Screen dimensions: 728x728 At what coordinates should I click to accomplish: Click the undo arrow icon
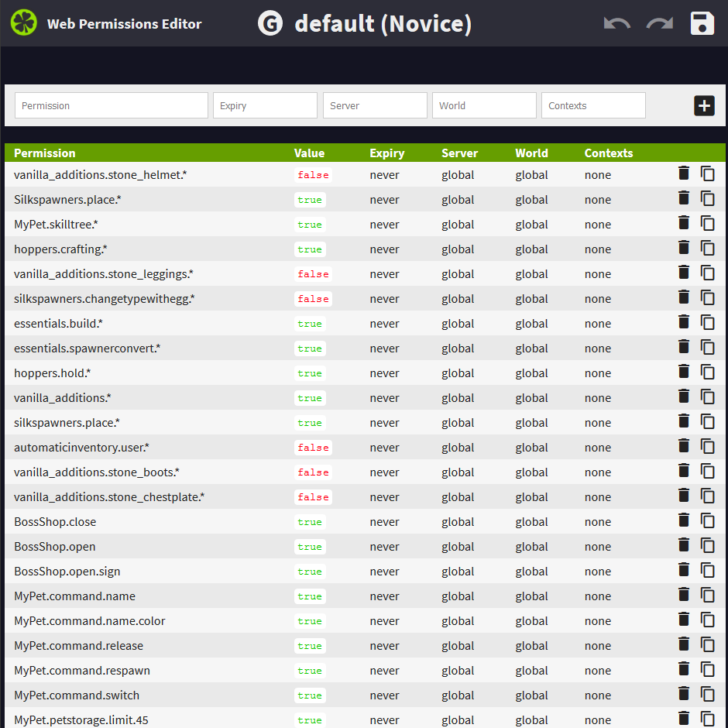(616, 23)
